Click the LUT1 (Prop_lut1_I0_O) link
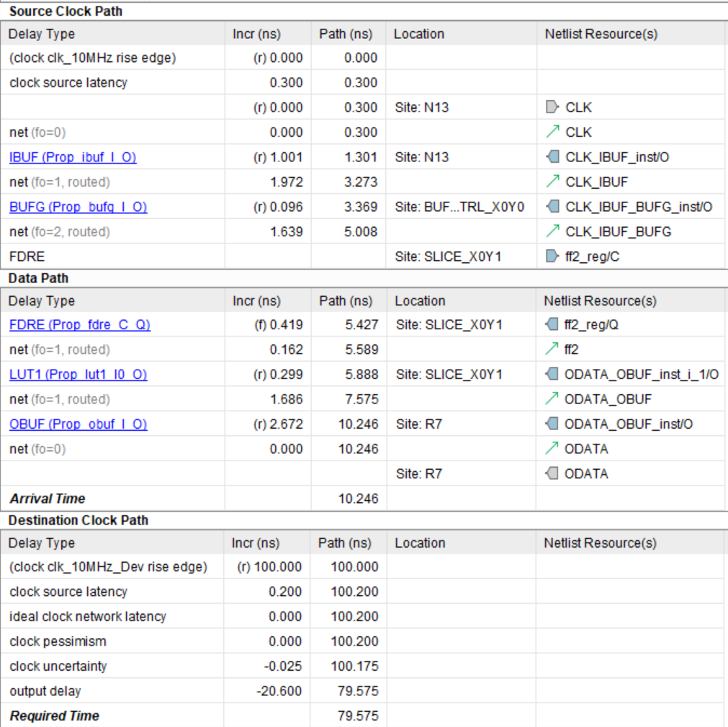The image size is (728, 727). tap(78, 375)
